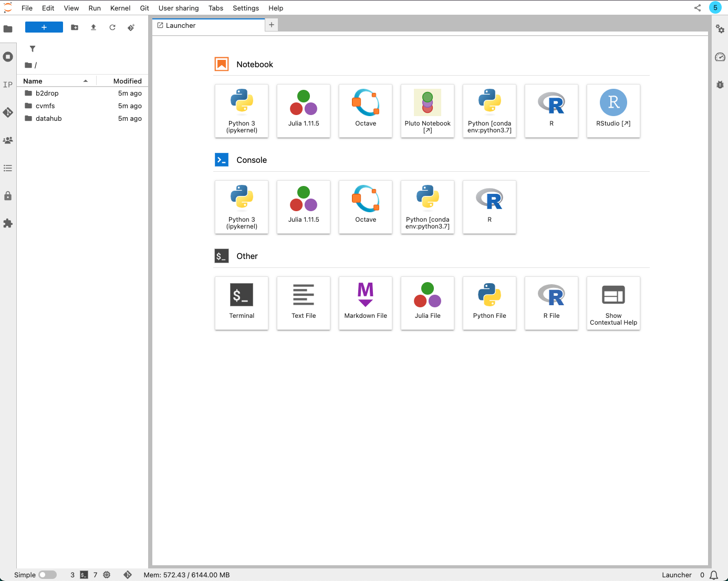This screenshot has width=728, height=581.
Task: Open the Property Inspector gears icon
Action: [x=720, y=29]
